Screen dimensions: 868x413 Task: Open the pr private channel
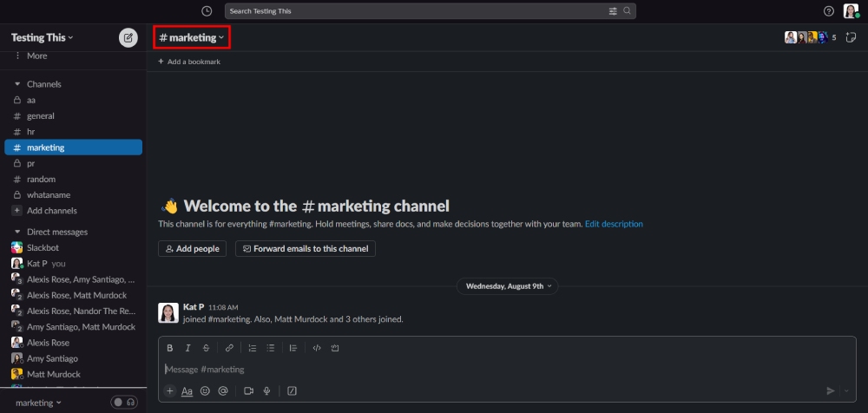click(x=73, y=163)
